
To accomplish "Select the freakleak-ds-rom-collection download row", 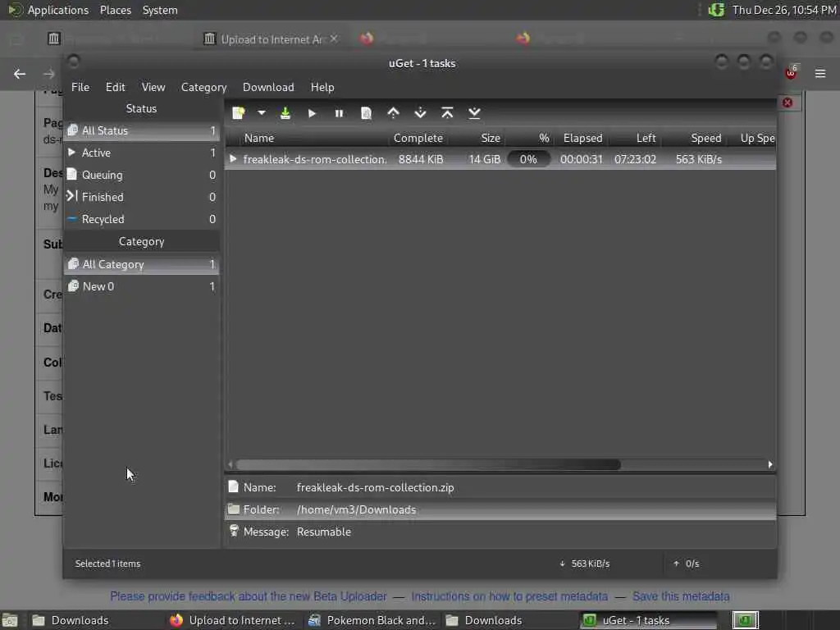I will pos(500,159).
